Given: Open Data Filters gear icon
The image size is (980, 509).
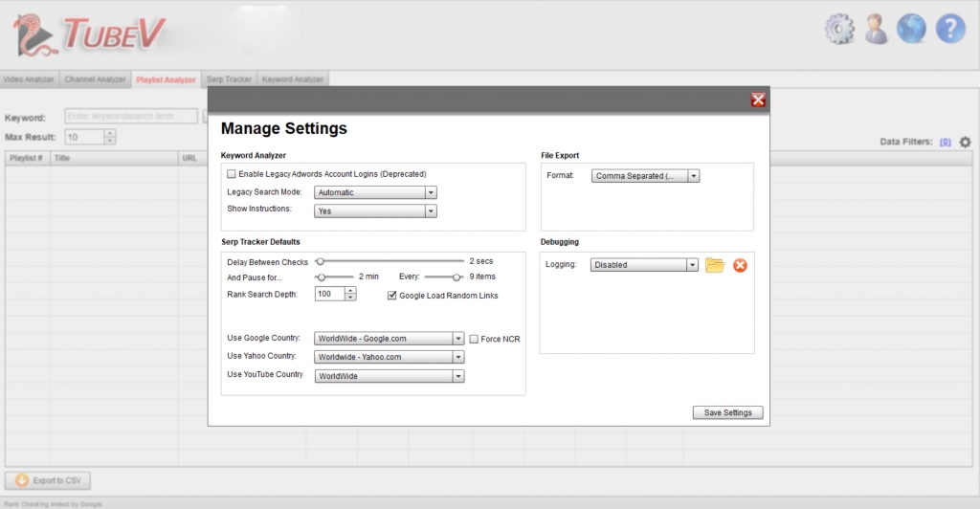Looking at the screenshot, I should point(965,143).
